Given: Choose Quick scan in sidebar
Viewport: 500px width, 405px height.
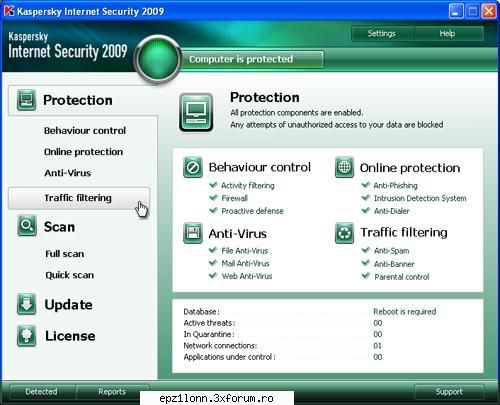Looking at the screenshot, I should click(70, 275).
